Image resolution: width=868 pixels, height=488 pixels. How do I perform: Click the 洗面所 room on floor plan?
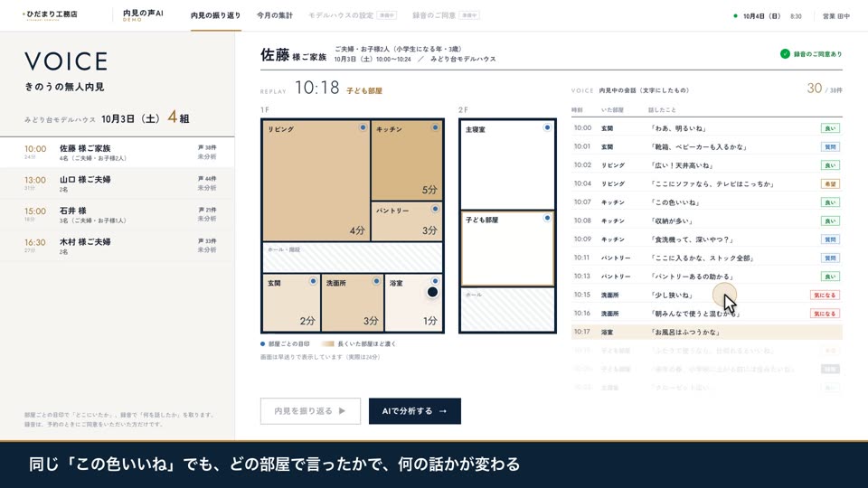point(353,302)
